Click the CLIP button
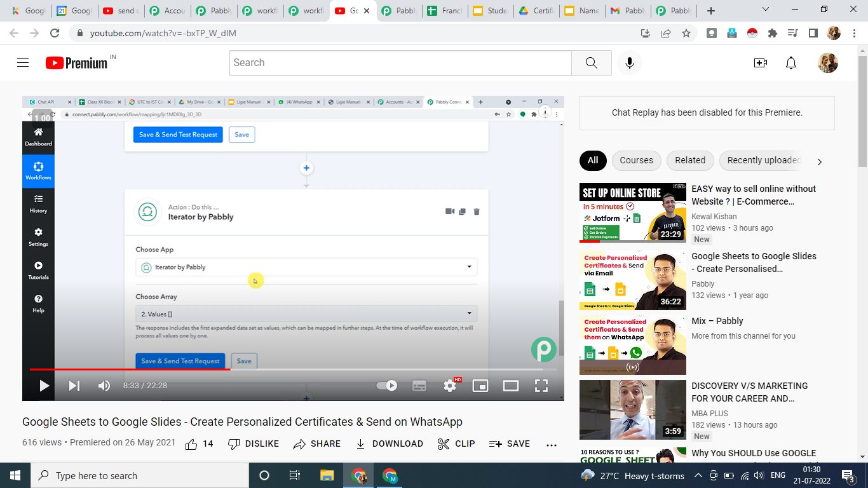Image resolution: width=868 pixels, height=488 pixels. click(456, 444)
